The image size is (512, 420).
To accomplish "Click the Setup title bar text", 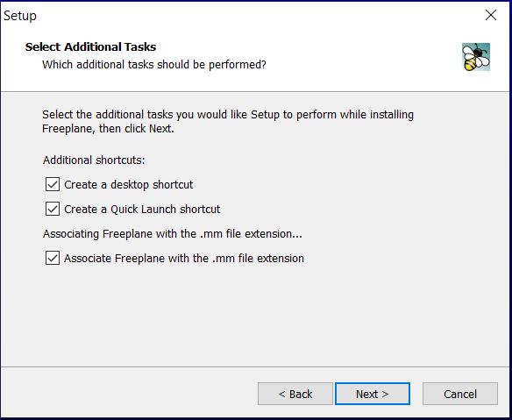I will tap(20, 16).
